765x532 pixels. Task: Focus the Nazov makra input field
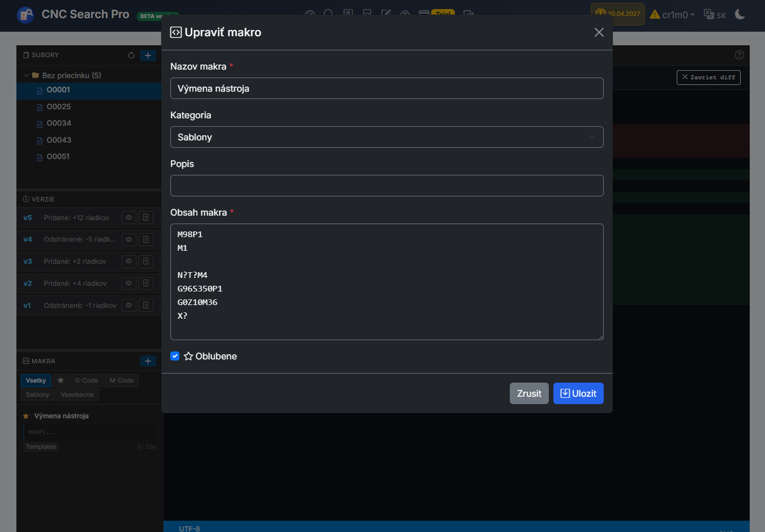(386, 88)
